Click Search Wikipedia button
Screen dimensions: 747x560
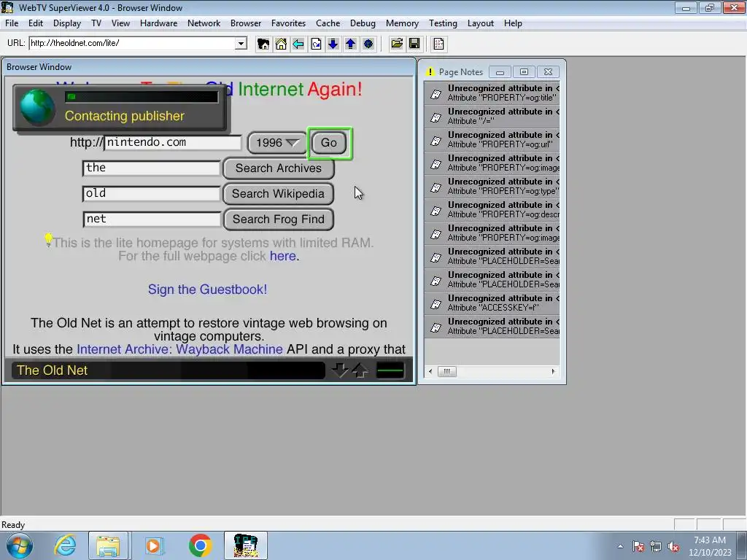pyautogui.click(x=278, y=194)
